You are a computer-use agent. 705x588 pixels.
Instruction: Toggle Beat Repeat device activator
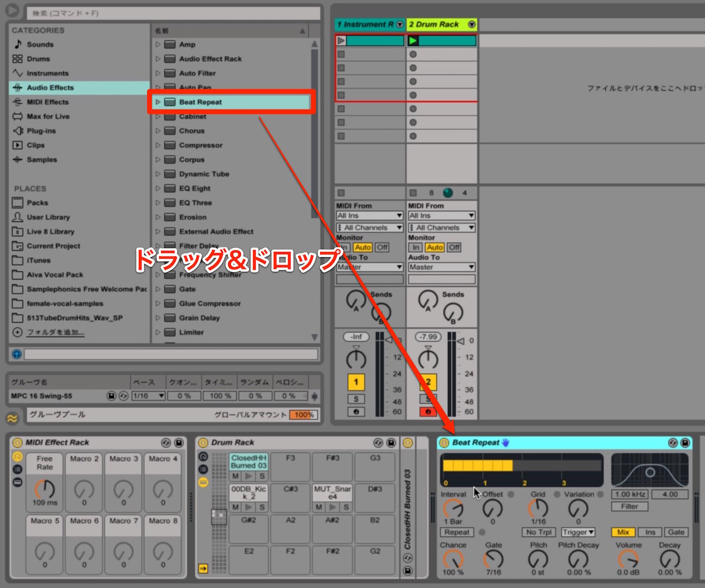(x=444, y=443)
